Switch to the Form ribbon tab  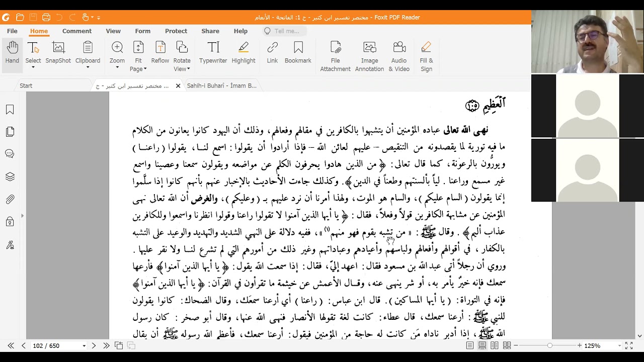click(143, 31)
